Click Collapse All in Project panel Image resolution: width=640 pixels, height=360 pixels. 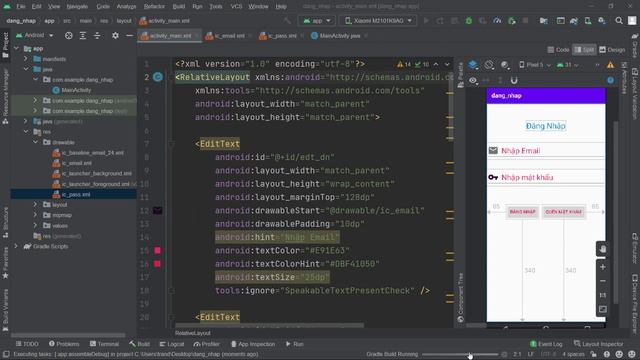click(97, 36)
